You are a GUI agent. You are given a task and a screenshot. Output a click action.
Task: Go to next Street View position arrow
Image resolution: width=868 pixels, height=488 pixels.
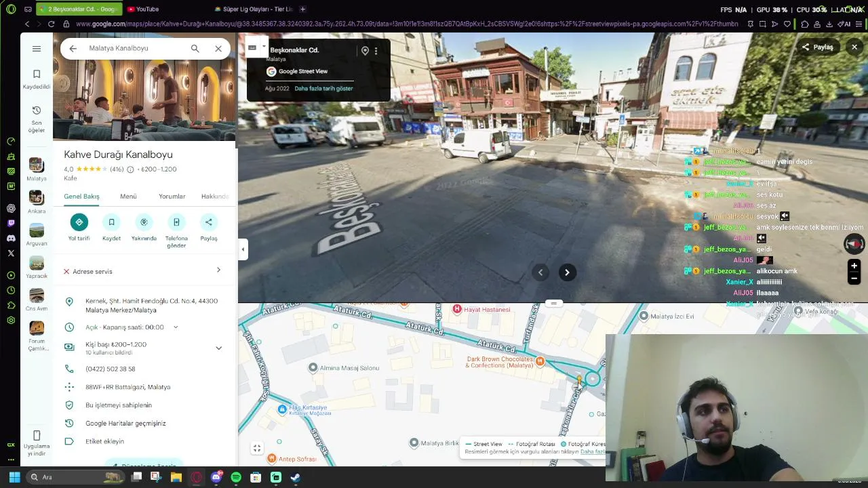click(568, 272)
